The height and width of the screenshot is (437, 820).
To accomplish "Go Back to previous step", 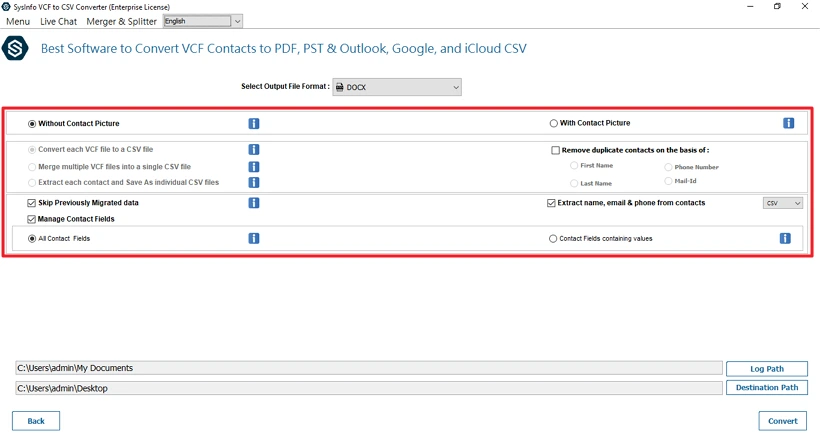I will (x=36, y=421).
